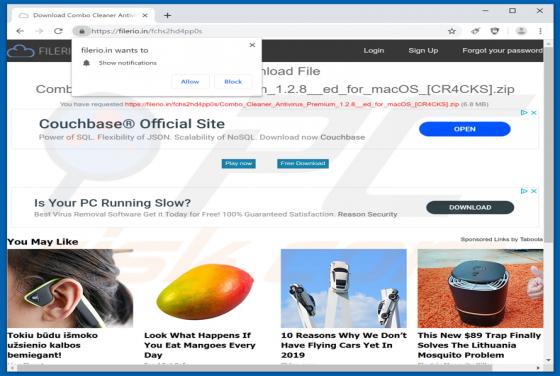Open a new browser tab

168,15
